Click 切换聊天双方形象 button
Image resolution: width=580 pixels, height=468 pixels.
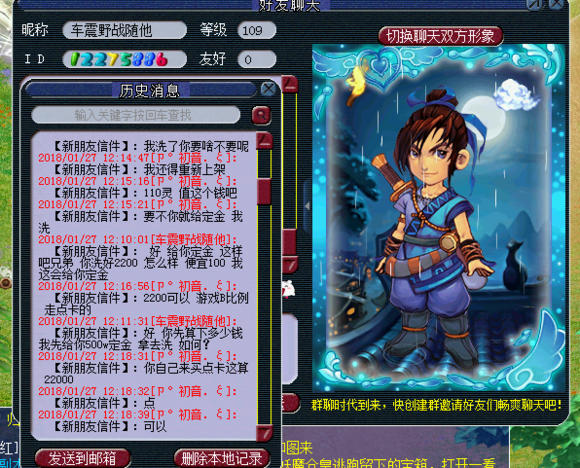tap(440, 36)
